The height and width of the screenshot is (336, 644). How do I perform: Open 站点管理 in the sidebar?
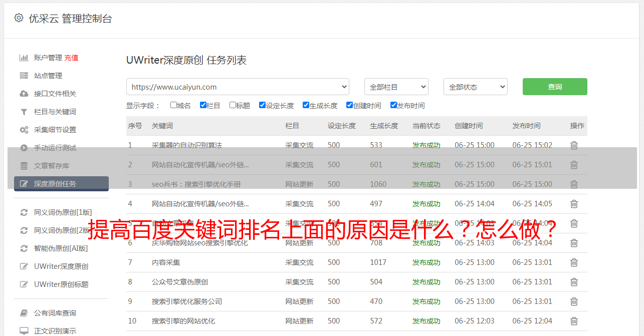coord(48,76)
